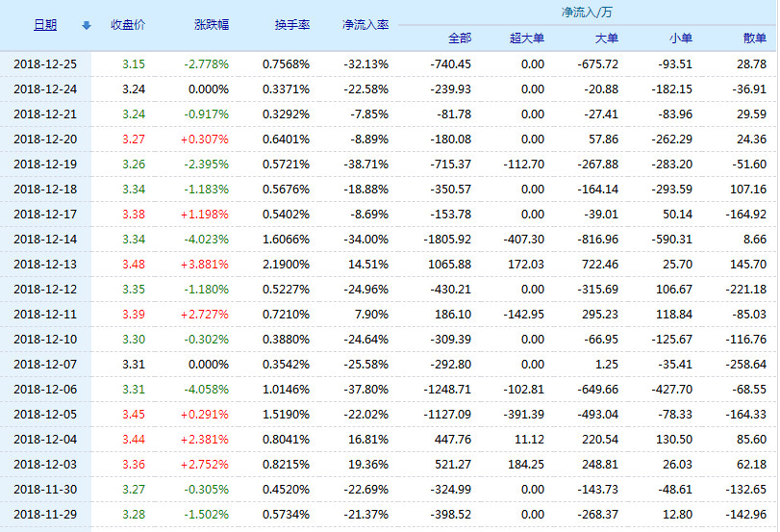Click the 涨跌幅 column header
Screen dimensions: 780x532
click(x=211, y=26)
